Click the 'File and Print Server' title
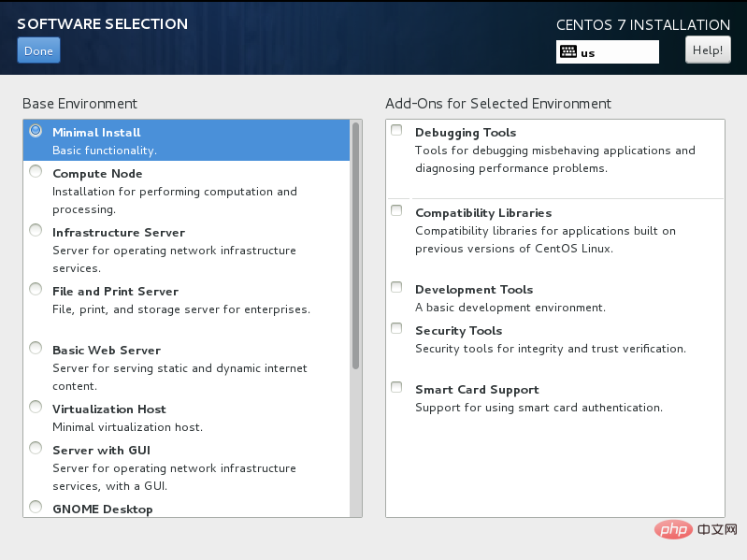 [115, 292]
